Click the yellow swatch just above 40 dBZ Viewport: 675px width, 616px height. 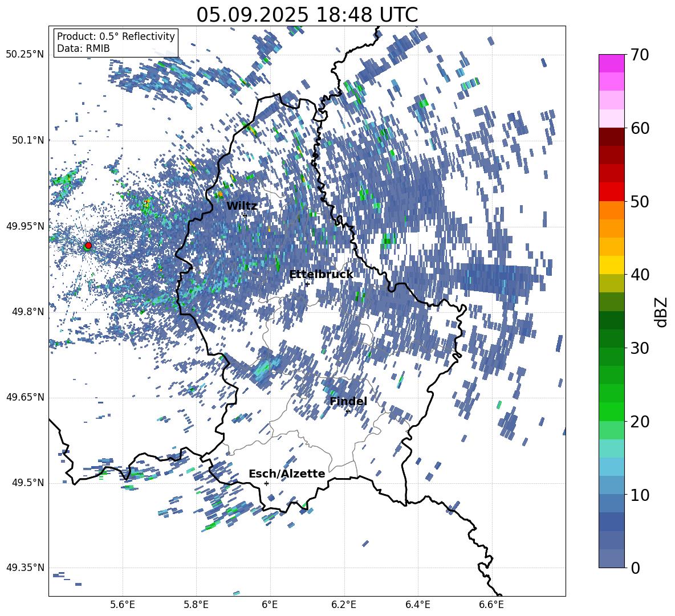coord(611,265)
